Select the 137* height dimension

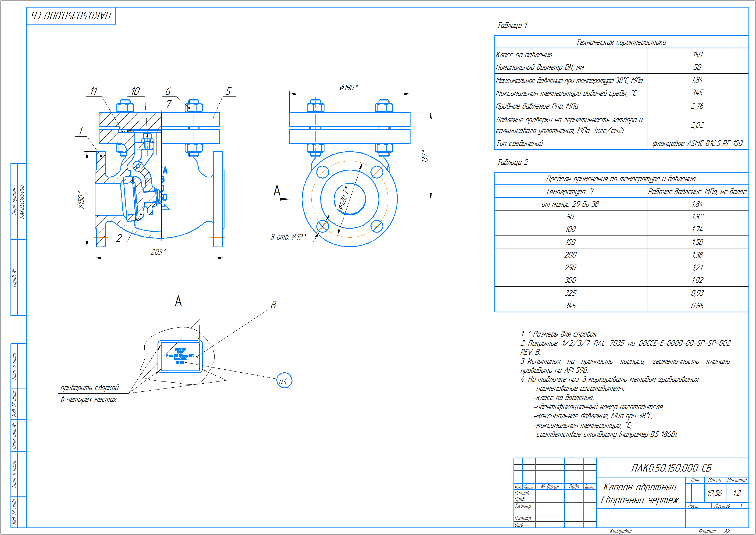coord(425,156)
